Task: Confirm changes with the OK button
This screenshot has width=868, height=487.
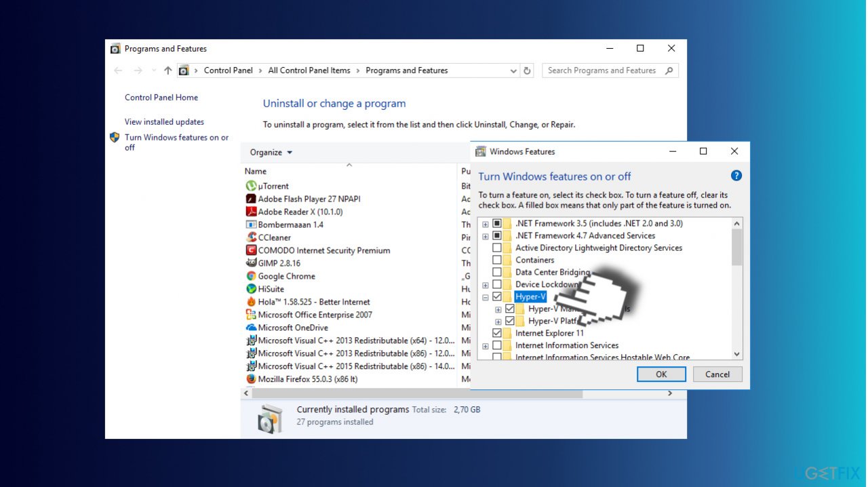Action: coord(660,374)
